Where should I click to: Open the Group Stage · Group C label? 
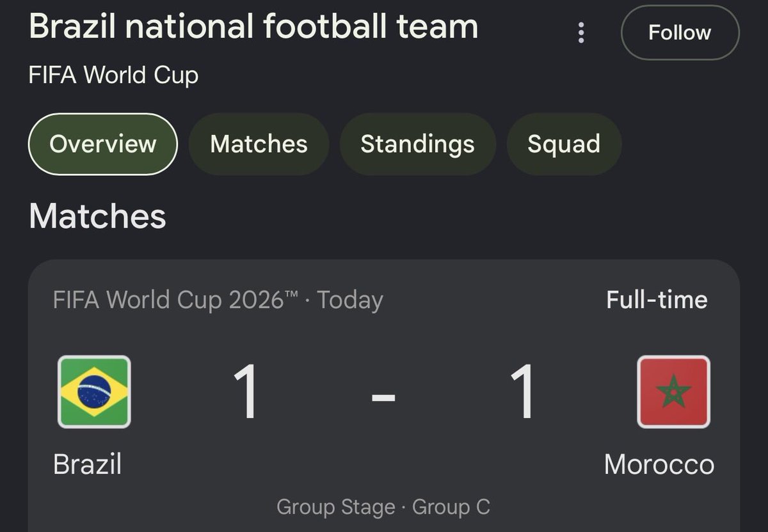point(383,507)
